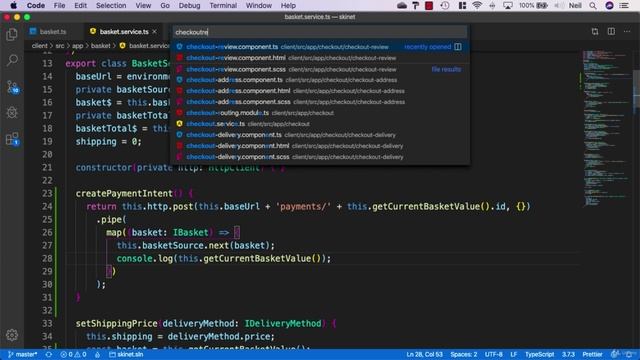Viewport: 640px width, 360px height.
Task: Open the Manage gear in activity bar
Action: [x=12, y=335]
